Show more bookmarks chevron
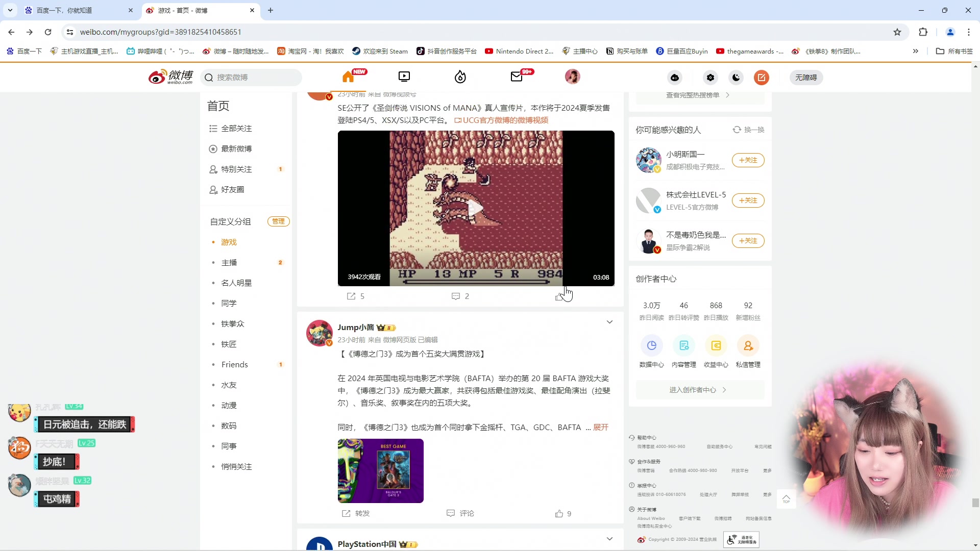 click(x=916, y=51)
